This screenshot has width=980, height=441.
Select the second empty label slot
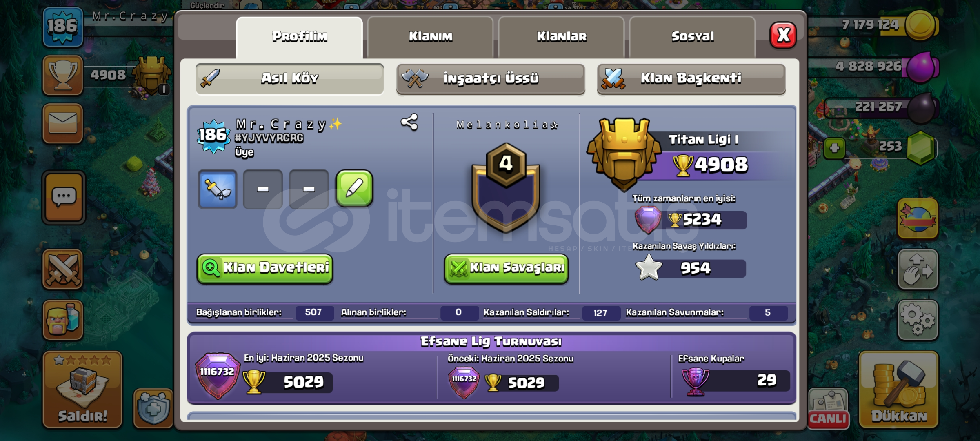(x=263, y=189)
